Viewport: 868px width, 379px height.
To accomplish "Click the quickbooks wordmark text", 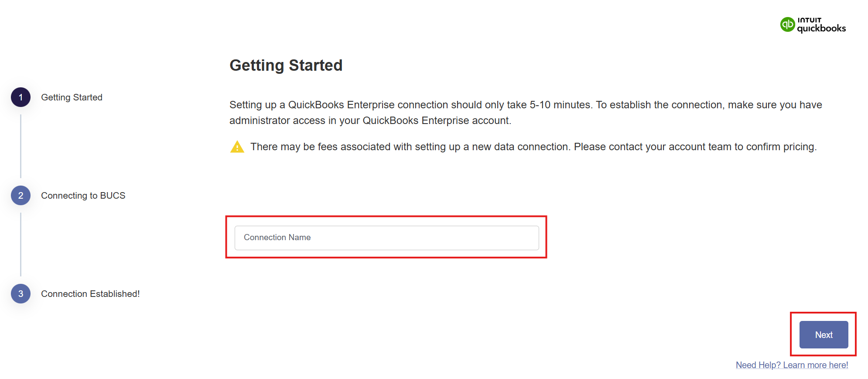I will [x=821, y=28].
